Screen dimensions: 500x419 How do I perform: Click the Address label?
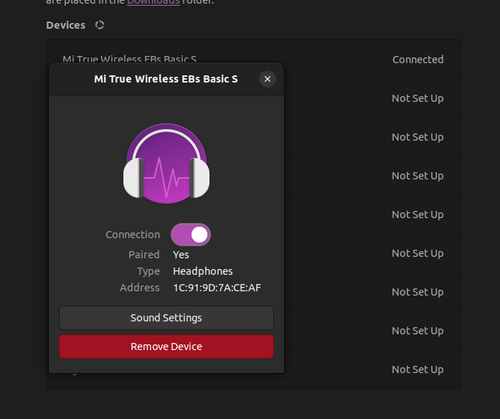click(x=140, y=288)
